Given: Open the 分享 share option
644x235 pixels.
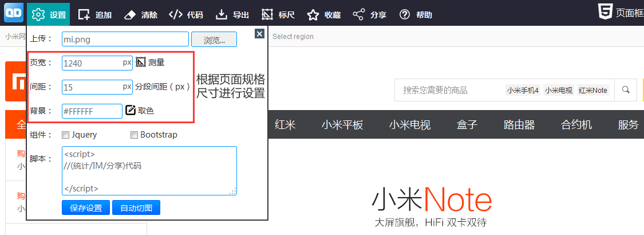Looking at the screenshot, I should tap(370, 15).
